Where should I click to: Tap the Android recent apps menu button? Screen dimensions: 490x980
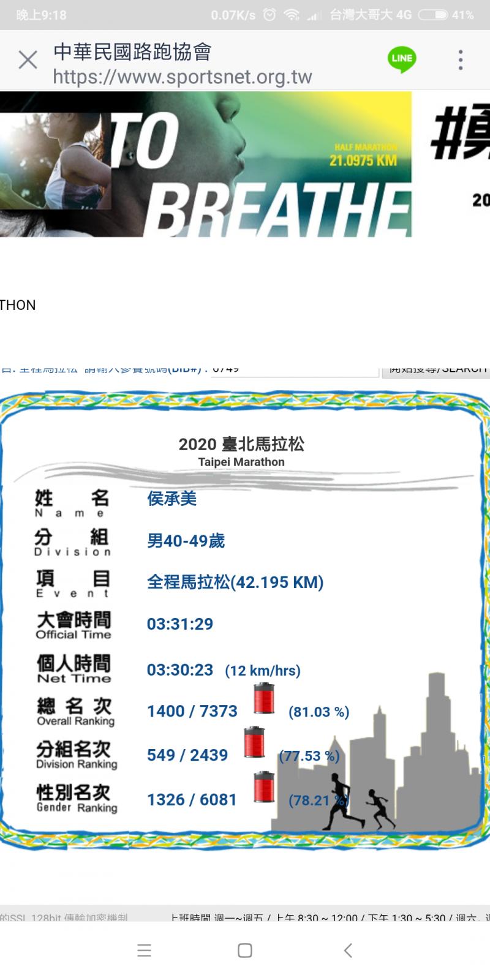(144, 951)
